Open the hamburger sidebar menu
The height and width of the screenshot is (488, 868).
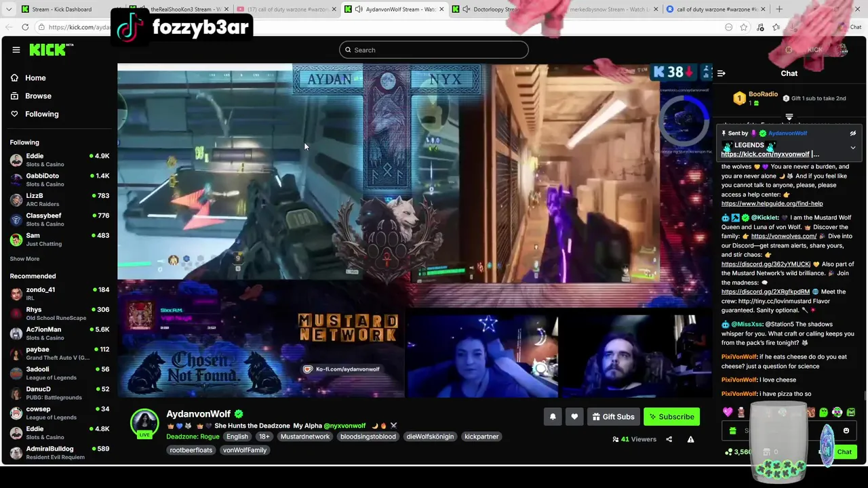[16, 49]
